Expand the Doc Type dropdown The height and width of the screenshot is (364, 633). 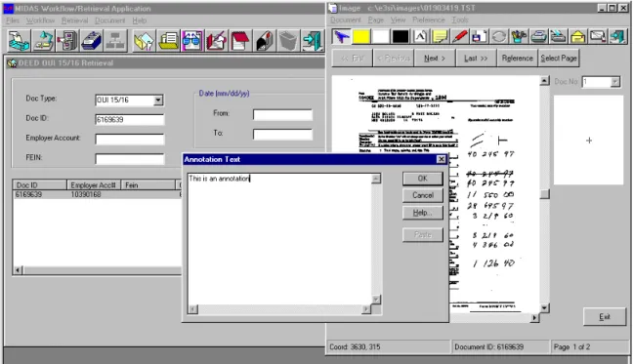tap(158, 100)
